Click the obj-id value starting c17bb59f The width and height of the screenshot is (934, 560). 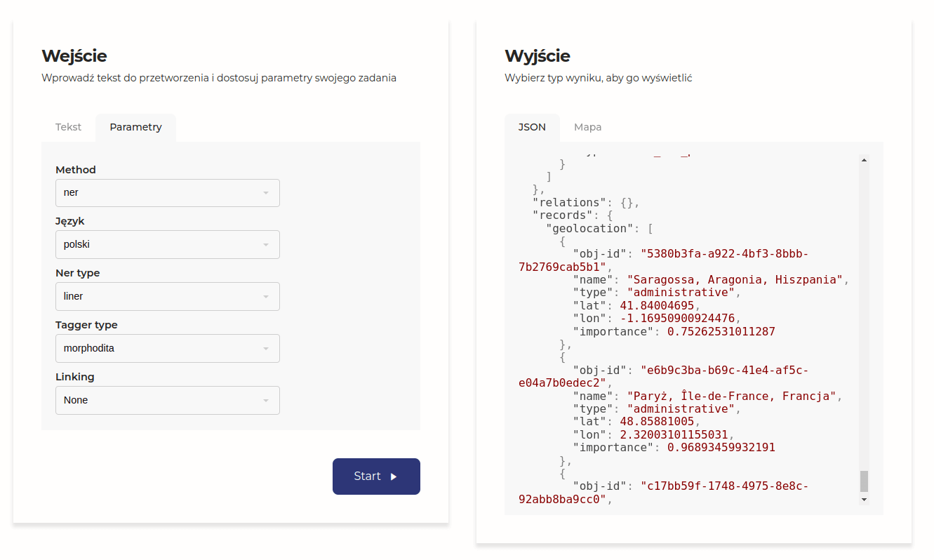[664, 493]
